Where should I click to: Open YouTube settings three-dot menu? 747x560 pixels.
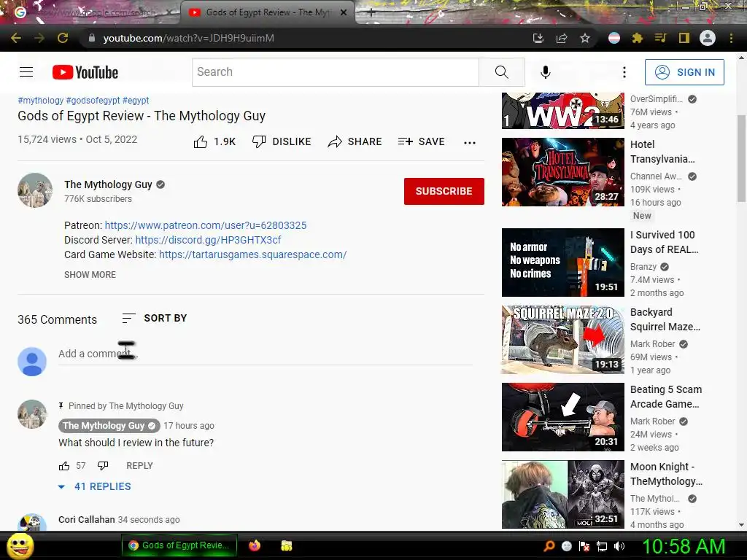coord(624,72)
